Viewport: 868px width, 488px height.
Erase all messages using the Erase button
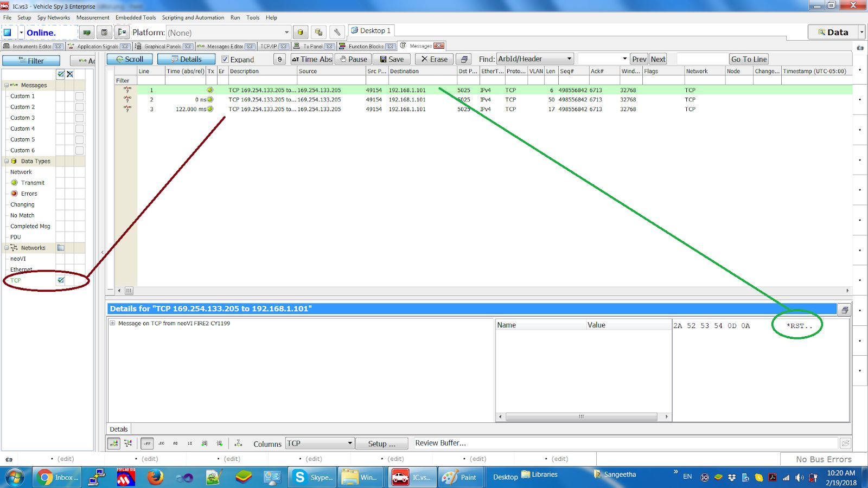(x=434, y=59)
